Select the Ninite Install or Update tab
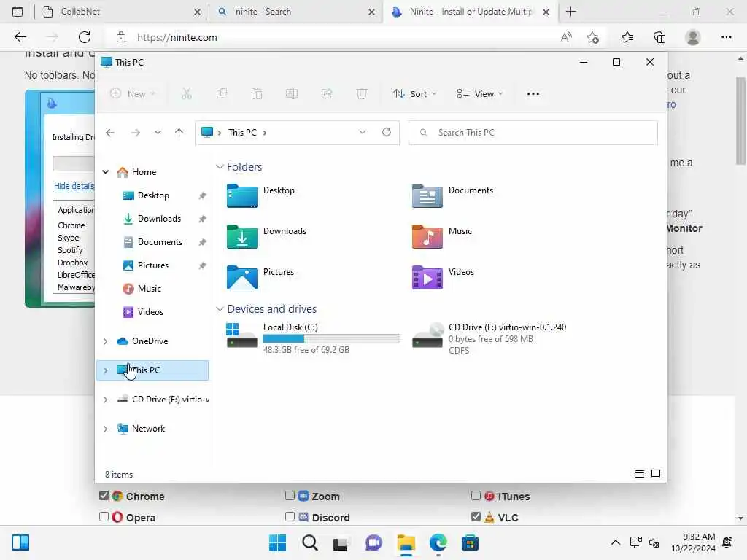 [x=471, y=12]
